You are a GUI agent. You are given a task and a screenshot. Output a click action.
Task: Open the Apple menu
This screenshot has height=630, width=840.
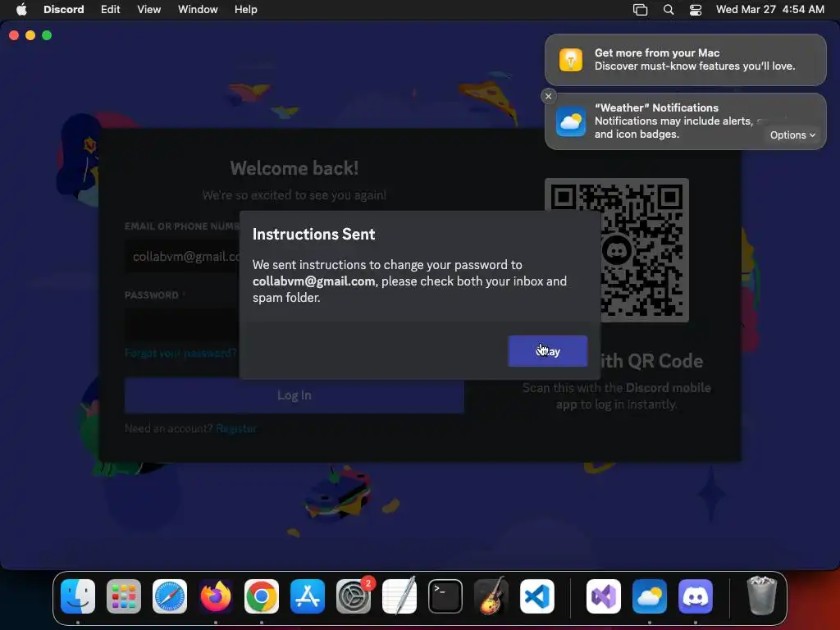(x=21, y=9)
